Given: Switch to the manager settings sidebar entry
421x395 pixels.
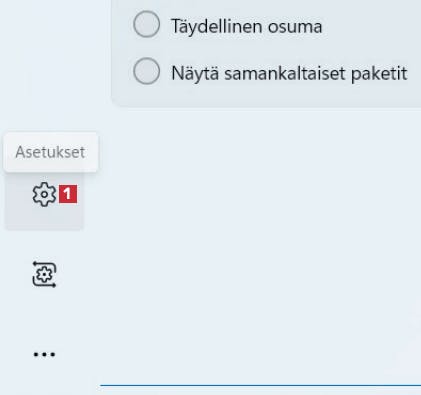Looking at the screenshot, I should (44, 274).
